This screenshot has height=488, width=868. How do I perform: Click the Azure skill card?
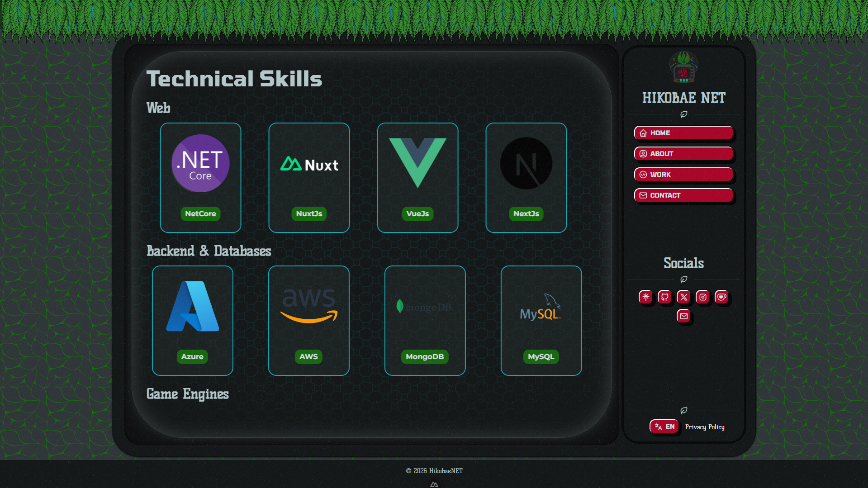click(193, 320)
